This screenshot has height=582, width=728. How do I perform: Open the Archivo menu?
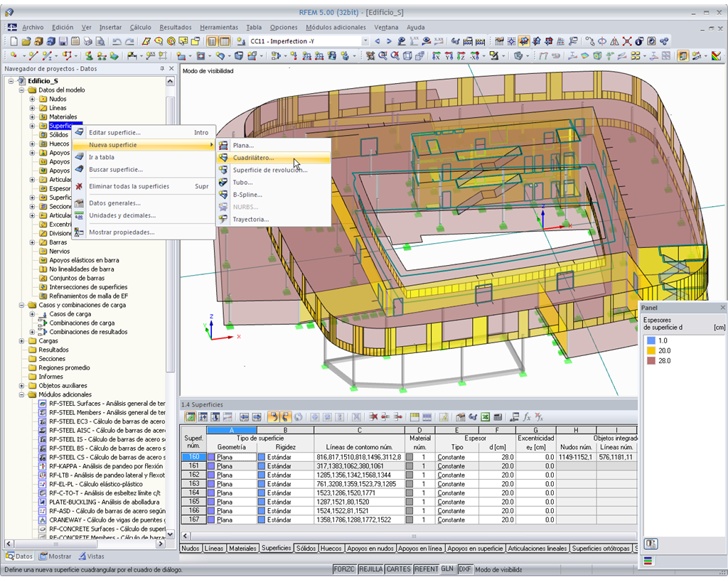pyautogui.click(x=33, y=28)
